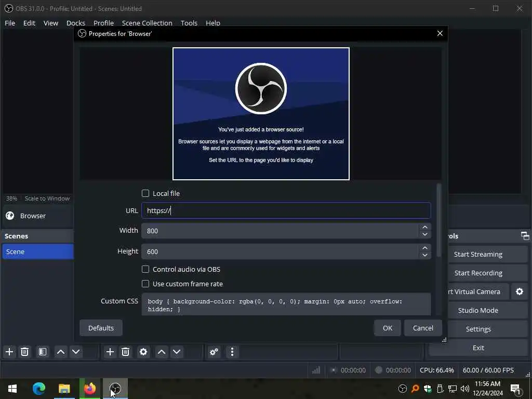532x399 pixels.
Task: Remove selected scene with trash icon
Action: [24, 352]
